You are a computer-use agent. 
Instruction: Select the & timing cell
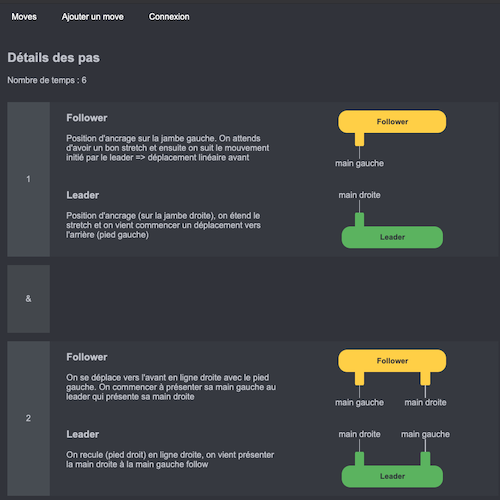(29, 299)
